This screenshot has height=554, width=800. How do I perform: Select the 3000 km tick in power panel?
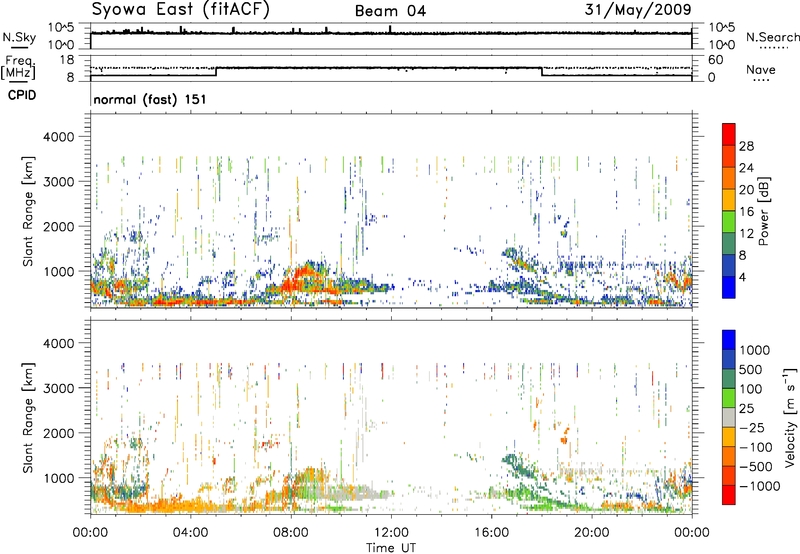[58, 182]
